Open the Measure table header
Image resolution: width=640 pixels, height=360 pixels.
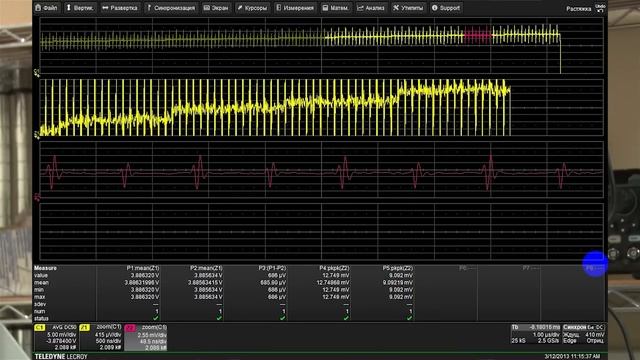pos(45,268)
